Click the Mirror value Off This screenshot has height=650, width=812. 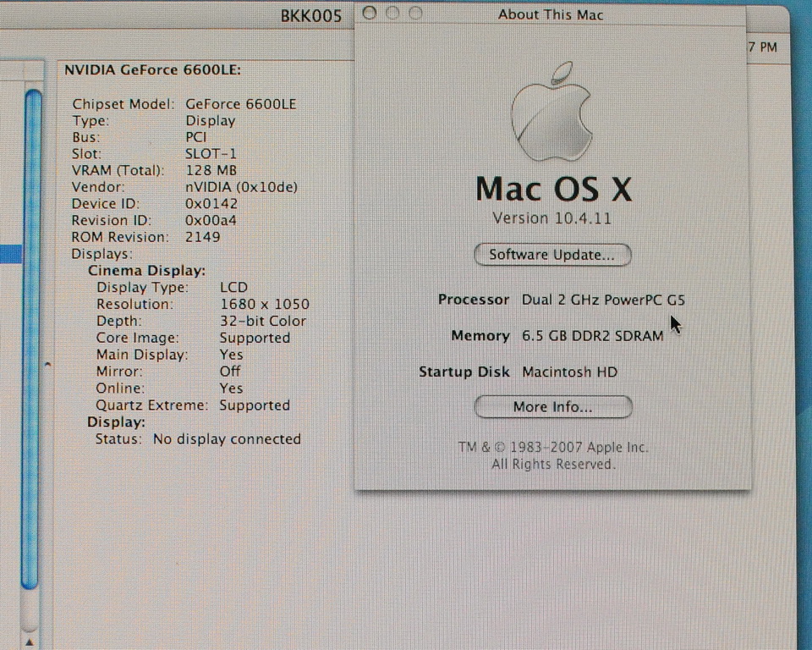click(230, 372)
